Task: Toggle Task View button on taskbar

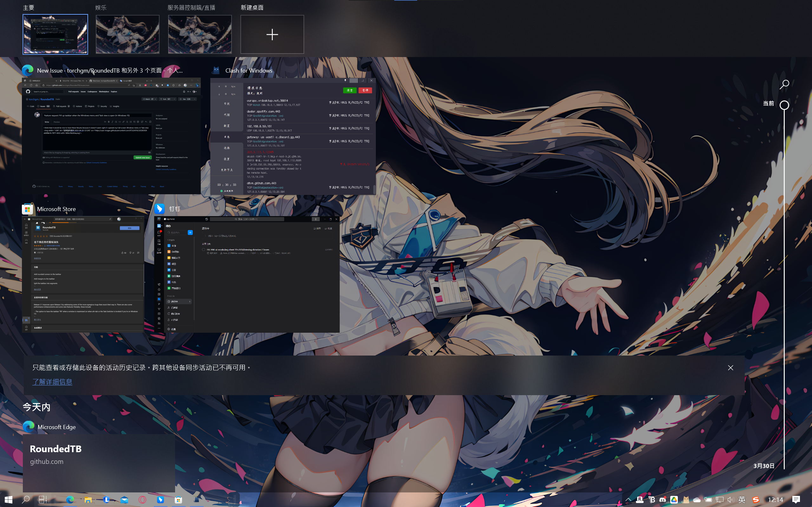Action: [43, 500]
